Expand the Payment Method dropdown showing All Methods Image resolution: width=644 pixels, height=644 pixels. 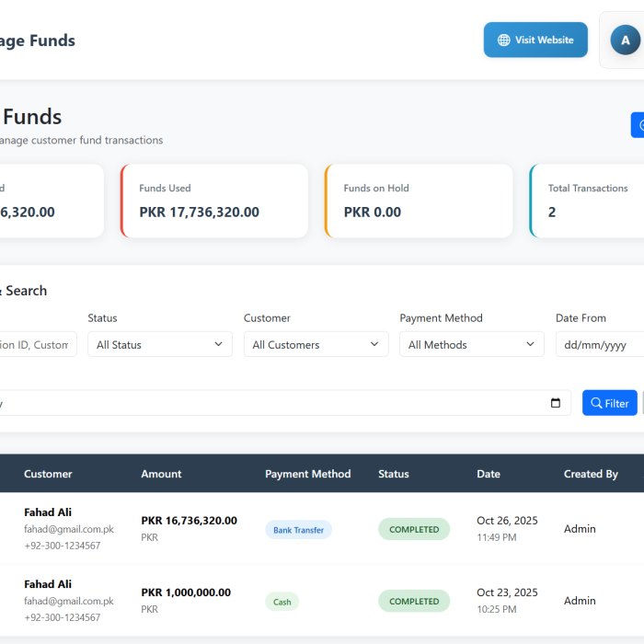point(471,344)
